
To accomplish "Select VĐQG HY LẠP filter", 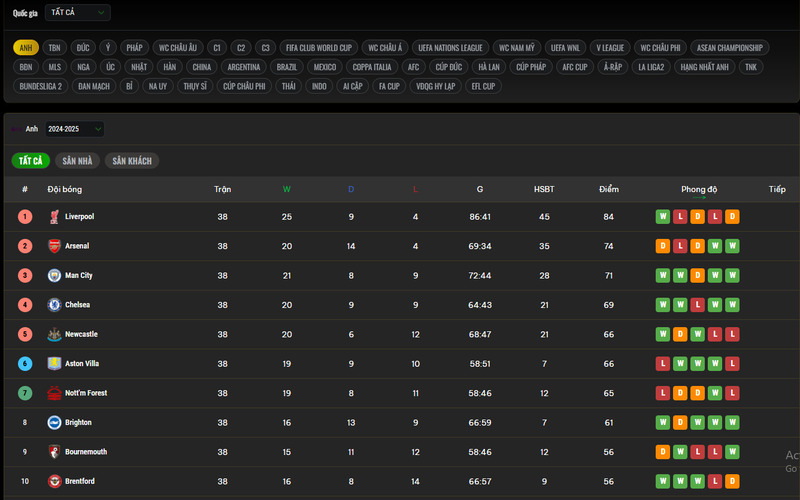I will click(436, 86).
